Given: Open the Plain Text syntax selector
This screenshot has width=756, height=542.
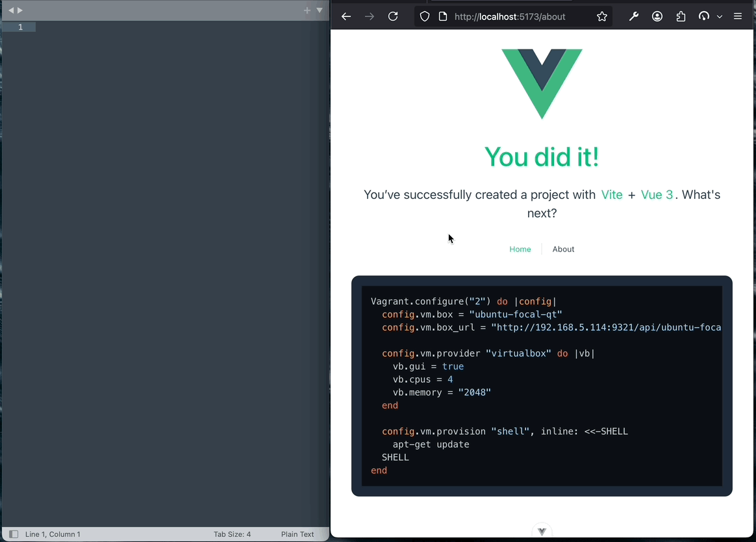Looking at the screenshot, I should coord(297,534).
